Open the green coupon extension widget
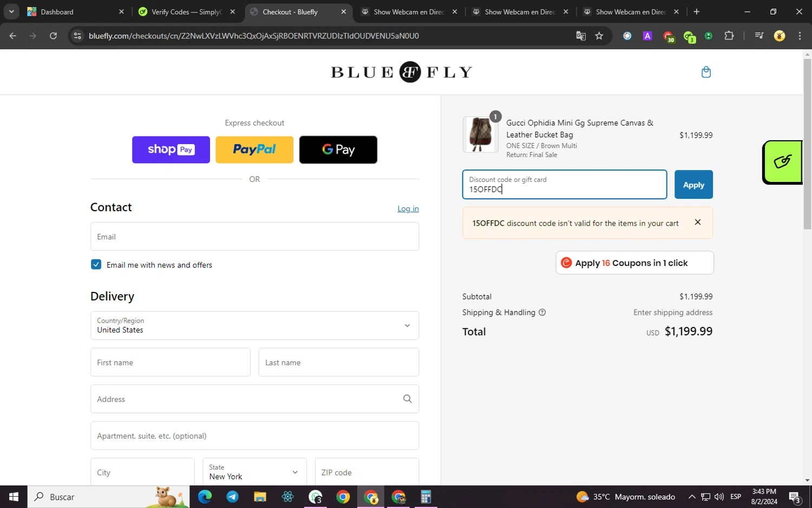This screenshot has height=508, width=812. click(782, 162)
